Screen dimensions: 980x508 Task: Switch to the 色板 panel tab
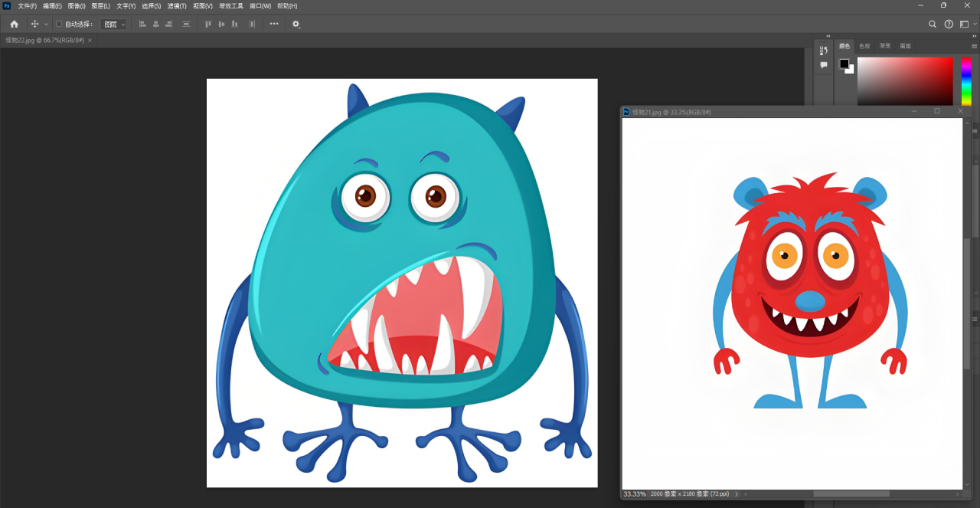click(x=864, y=46)
